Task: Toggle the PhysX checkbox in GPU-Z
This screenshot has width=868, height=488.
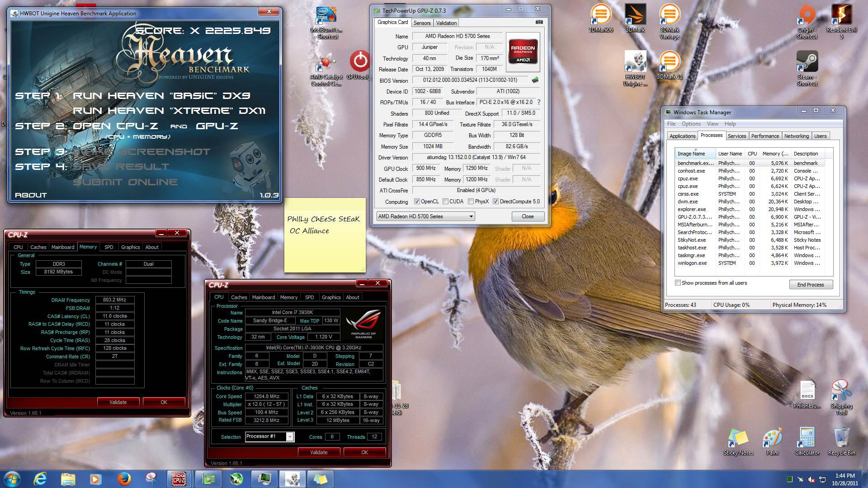Action: click(x=471, y=202)
